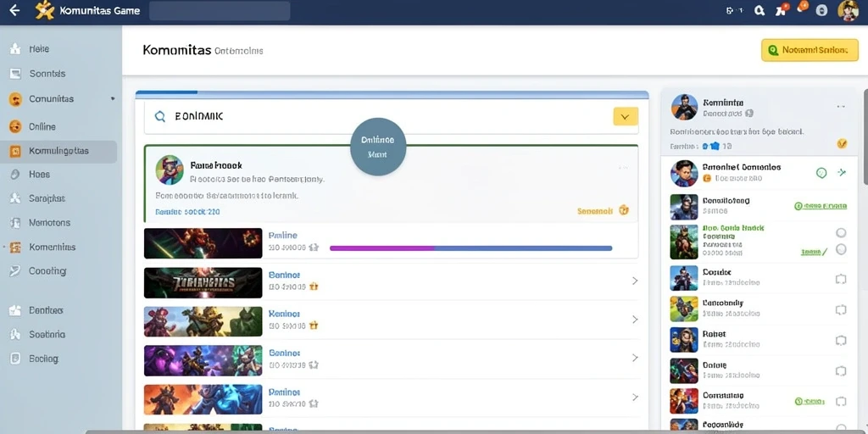This screenshot has height=434, width=868.
Task: Open the yellow dropdown button beside the search box
Action: coord(626,116)
